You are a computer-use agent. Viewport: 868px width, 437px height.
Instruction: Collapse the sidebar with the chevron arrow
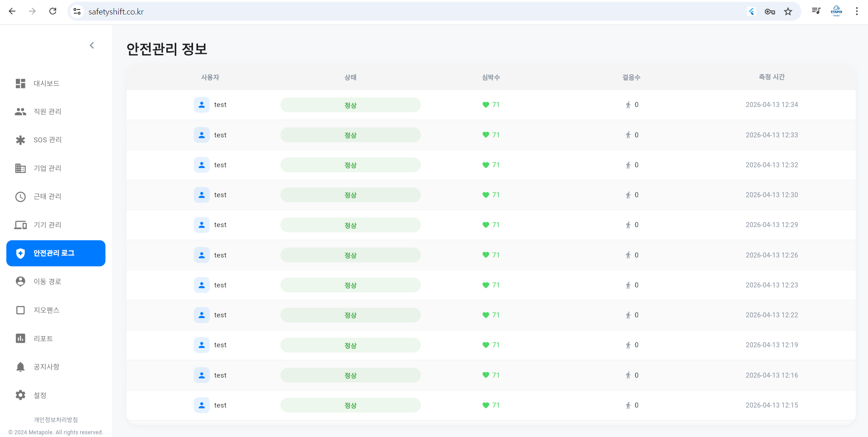coord(92,45)
